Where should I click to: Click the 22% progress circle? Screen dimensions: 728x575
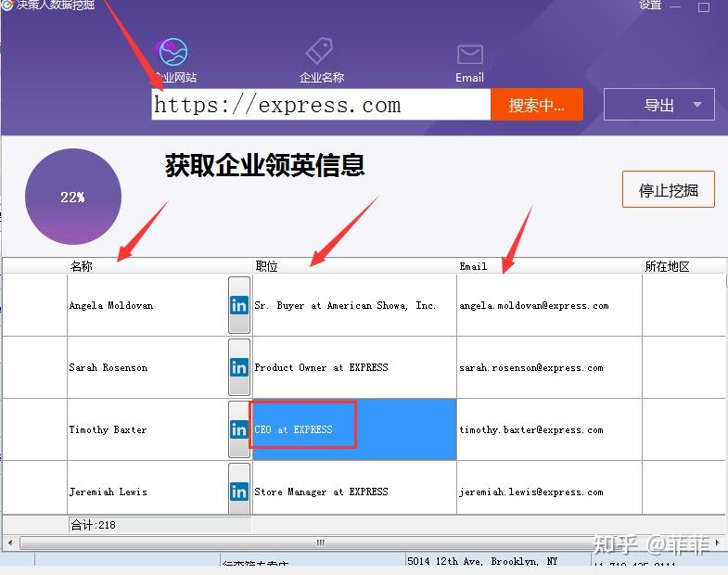click(73, 197)
